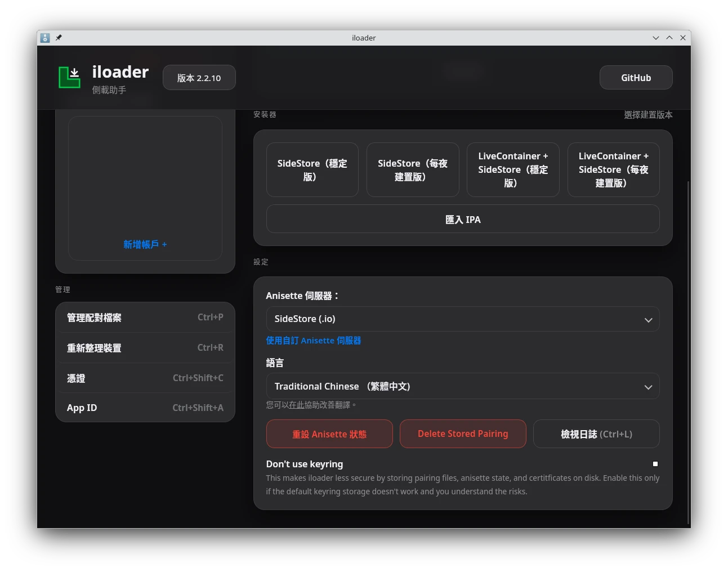The image size is (728, 572).
Task: Install SideStore（穩定版）
Action: point(312,170)
